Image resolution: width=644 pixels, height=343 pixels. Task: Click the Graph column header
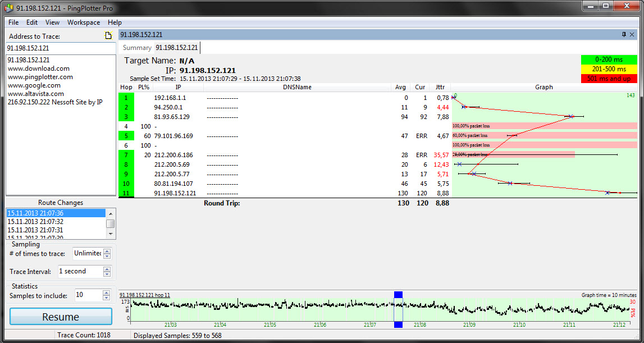544,87
